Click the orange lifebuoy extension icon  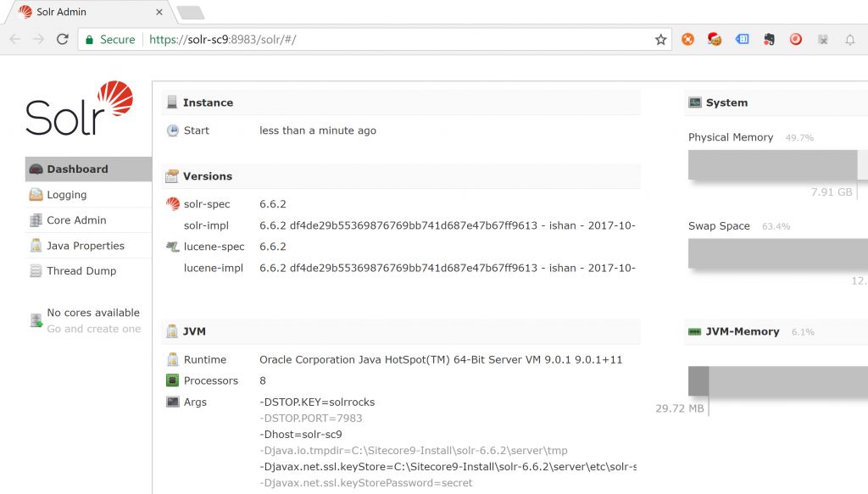coord(687,39)
